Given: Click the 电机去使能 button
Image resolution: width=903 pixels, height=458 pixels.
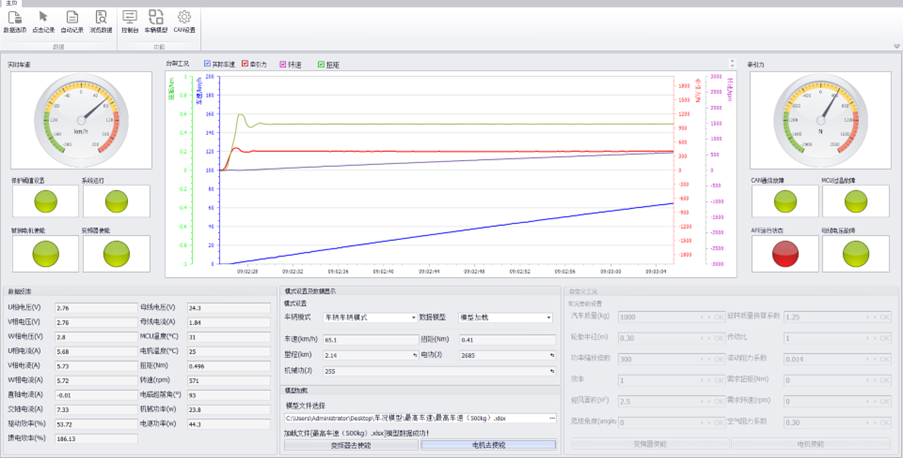Looking at the screenshot, I should [488, 445].
